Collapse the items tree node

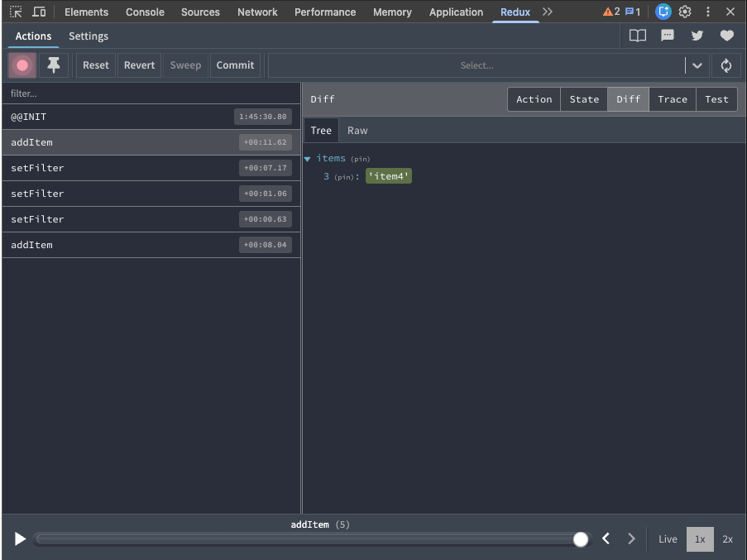click(308, 159)
